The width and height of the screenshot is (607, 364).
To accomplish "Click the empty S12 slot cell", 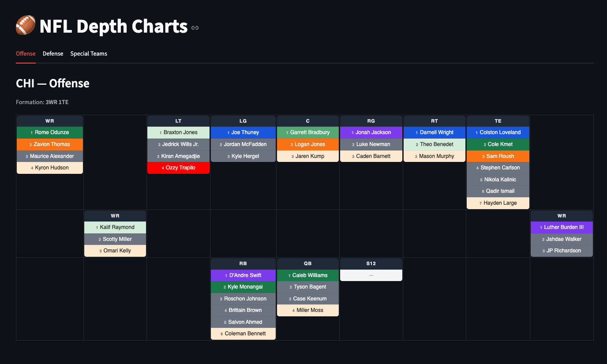I will click(371, 275).
